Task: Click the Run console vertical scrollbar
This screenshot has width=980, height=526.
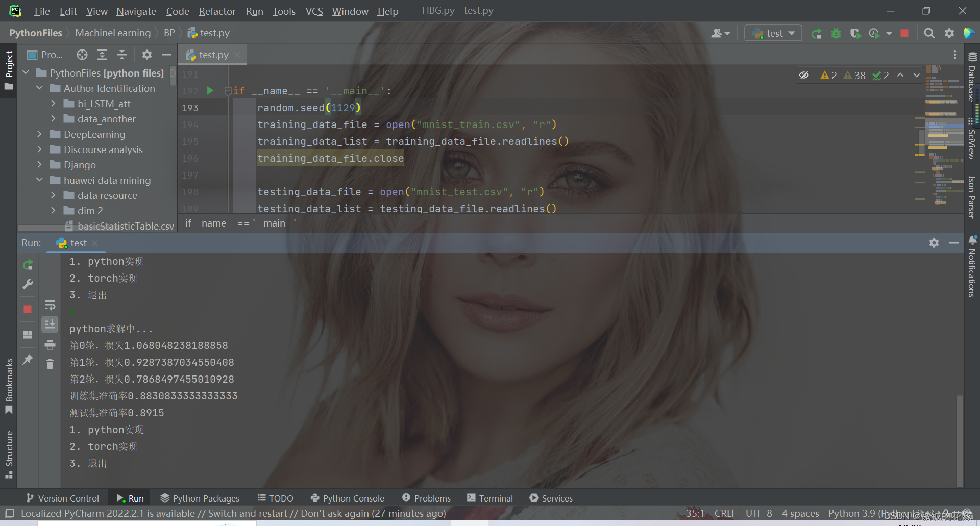Action: point(960,440)
